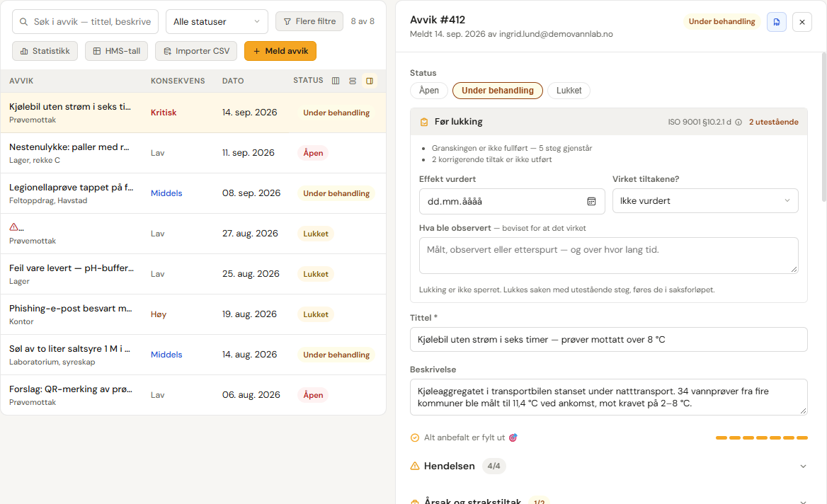The height and width of the screenshot is (504, 827).
Task: Click the 'Hva ble observert' text area
Action: tap(609, 256)
